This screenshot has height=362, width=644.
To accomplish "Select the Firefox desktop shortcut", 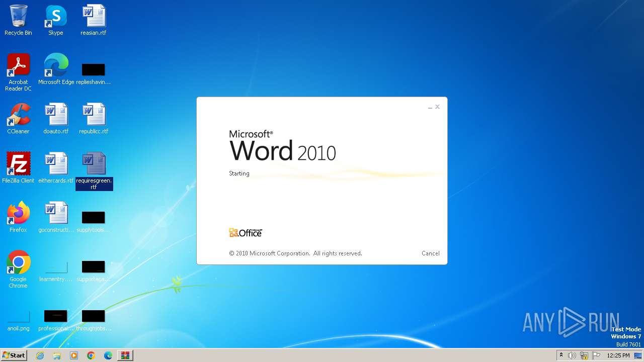I will tap(18, 217).
